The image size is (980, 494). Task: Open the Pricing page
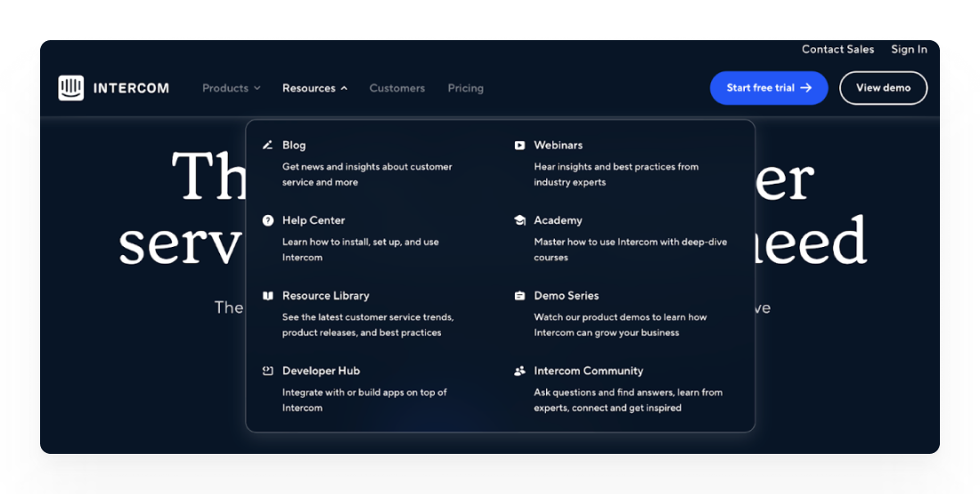click(x=466, y=88)
